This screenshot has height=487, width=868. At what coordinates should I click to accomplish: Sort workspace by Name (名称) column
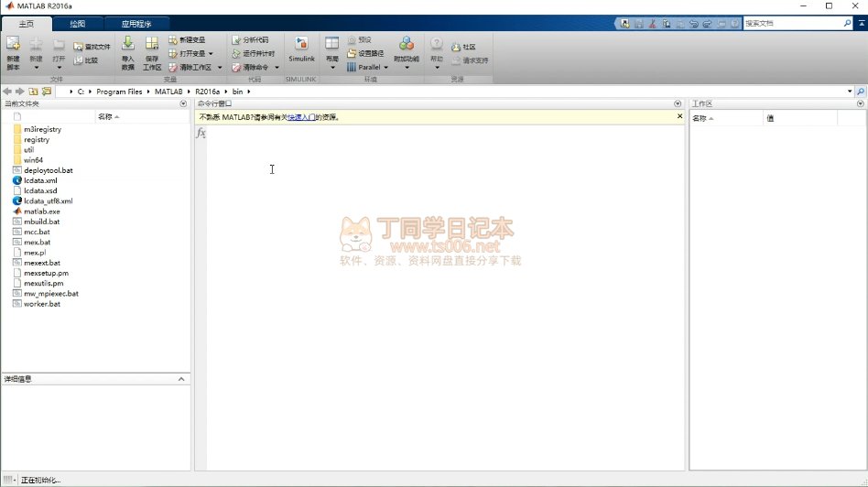click(x=726, y=118)
